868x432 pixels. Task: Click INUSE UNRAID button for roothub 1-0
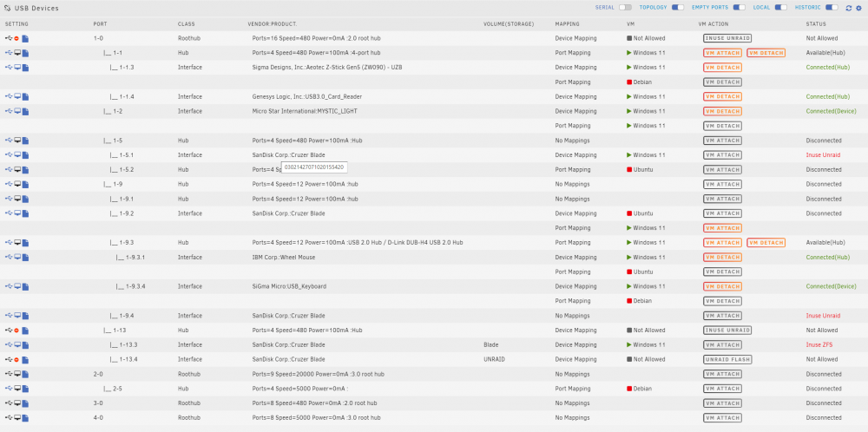coord(727,39)
